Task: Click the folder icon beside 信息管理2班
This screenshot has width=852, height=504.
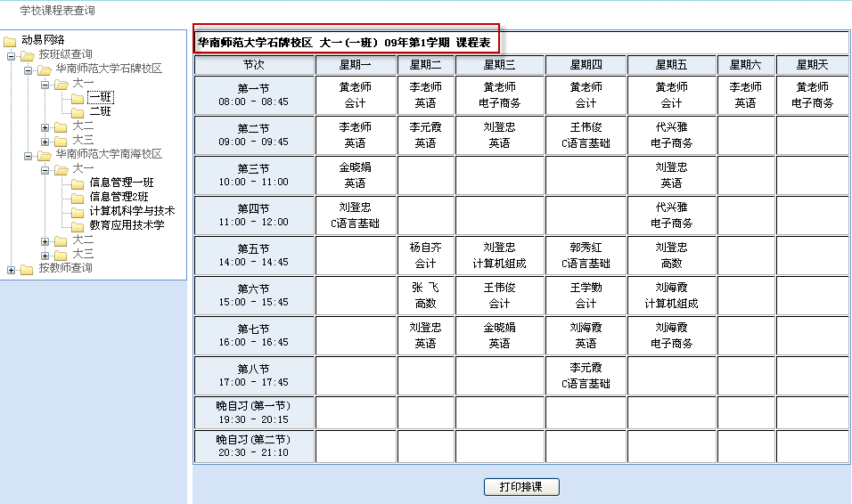Action: click(x=78, y=198)
